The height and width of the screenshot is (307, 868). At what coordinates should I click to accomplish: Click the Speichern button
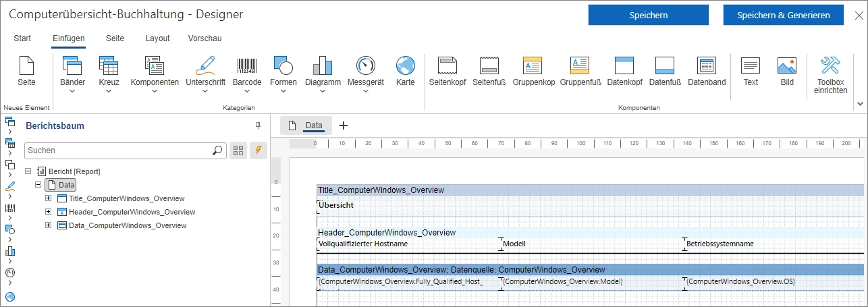pos(648,15)
